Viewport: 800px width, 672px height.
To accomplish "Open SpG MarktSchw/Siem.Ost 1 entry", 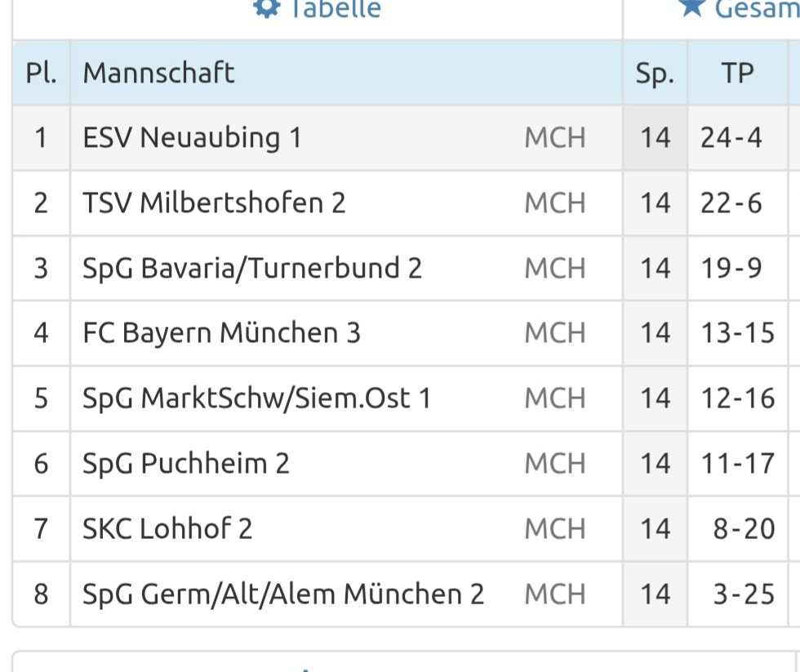I will tap(257, 398).
